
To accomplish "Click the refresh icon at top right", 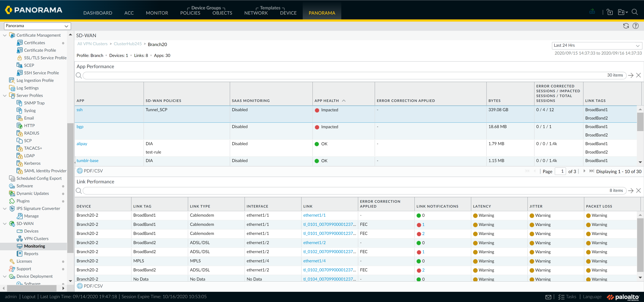I will coord(626,26).
